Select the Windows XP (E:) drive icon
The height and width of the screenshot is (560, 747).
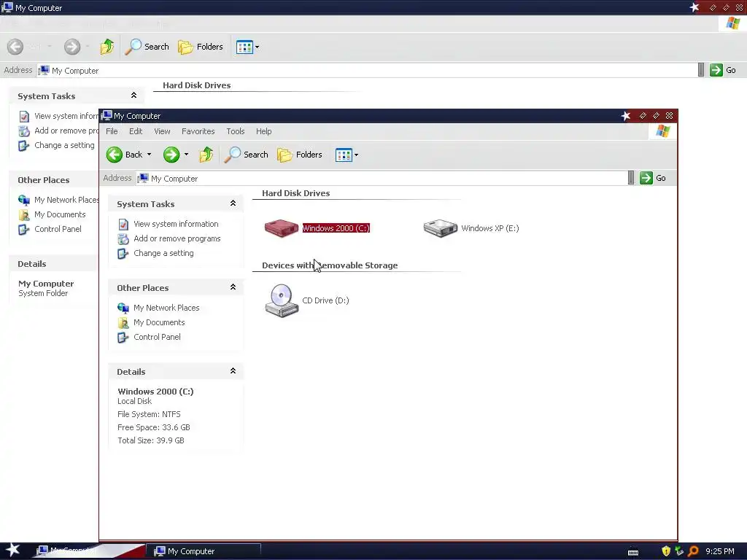coord(440,228)
